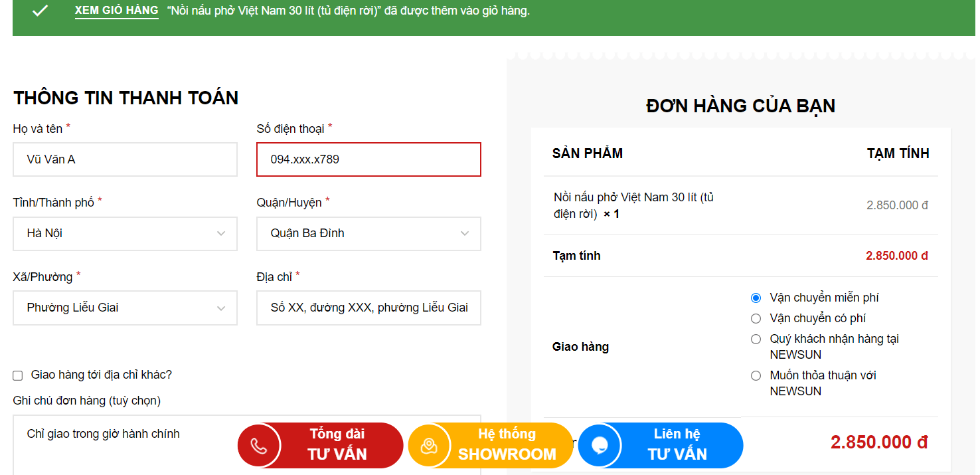This screenshot has width=980, height=475.
Task: Choose Quý khách nhận hàng tại NEWSUN
Action: (x=756, y=339)
